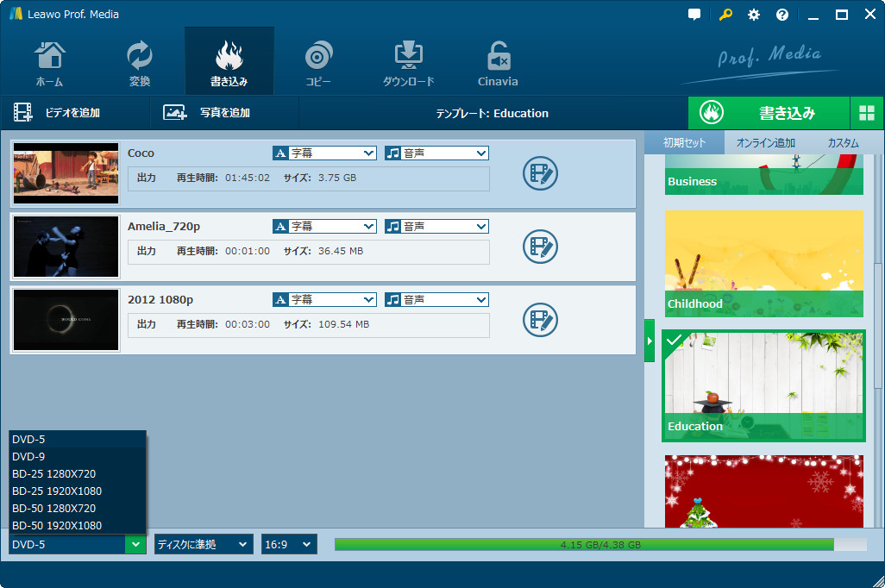Switch to the 初期セット templates tab
885x588 pixels.
(x=685, y=143)
